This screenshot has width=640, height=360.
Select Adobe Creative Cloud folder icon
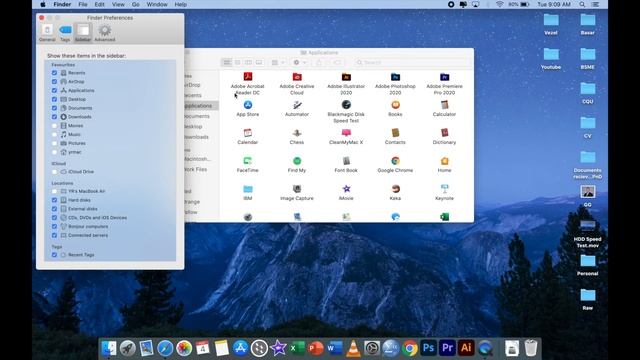[297, 77]
